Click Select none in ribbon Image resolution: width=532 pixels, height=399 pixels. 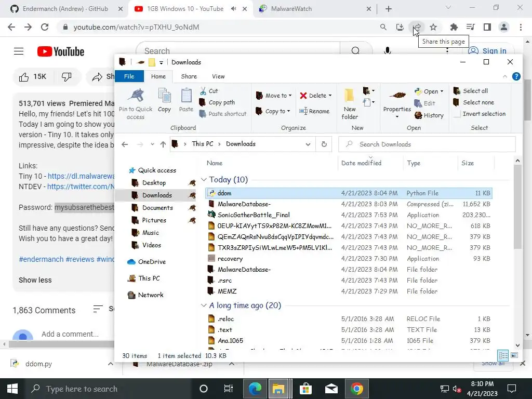point(474,102)
